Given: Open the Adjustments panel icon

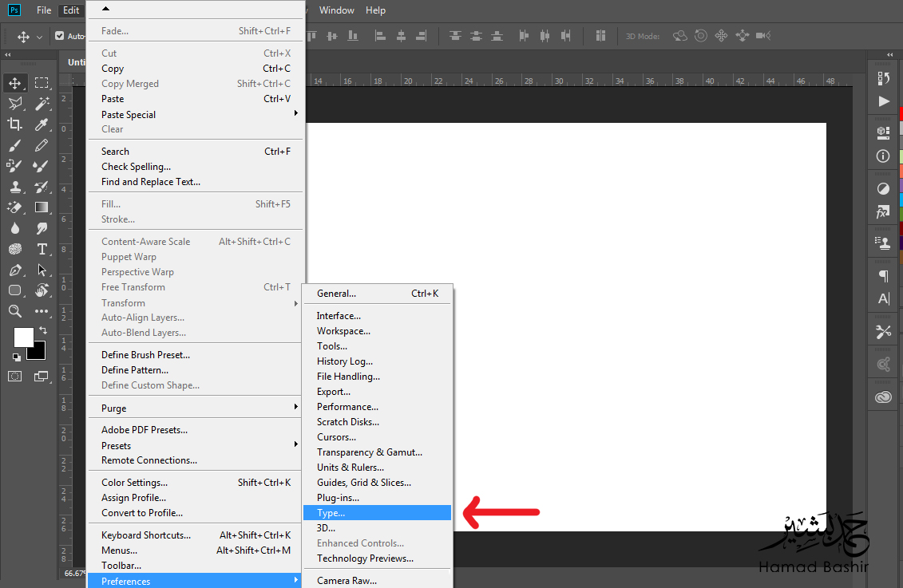Looking at the screenshot, I should pos(883,189).
